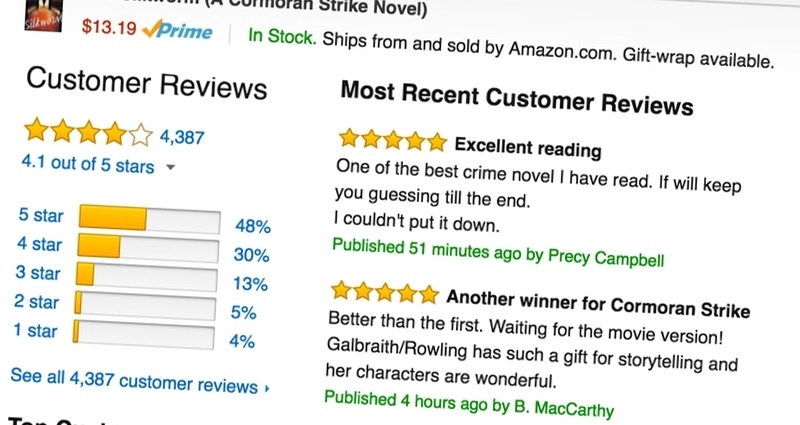Screen dimensions: 800x425
Task: Click the overall rating stars icon
Action: point(89,132)
